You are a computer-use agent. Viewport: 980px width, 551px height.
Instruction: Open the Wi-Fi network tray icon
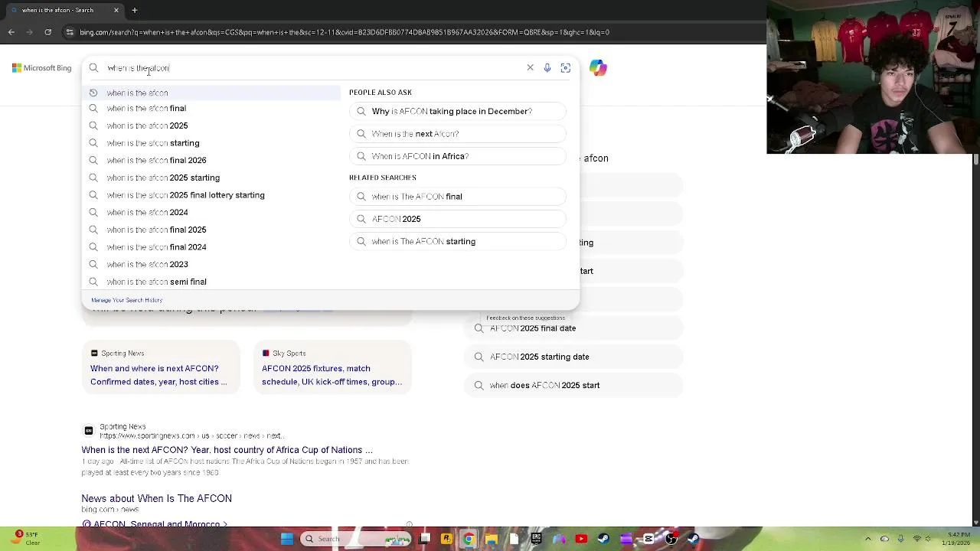click(x=917, y=539)
